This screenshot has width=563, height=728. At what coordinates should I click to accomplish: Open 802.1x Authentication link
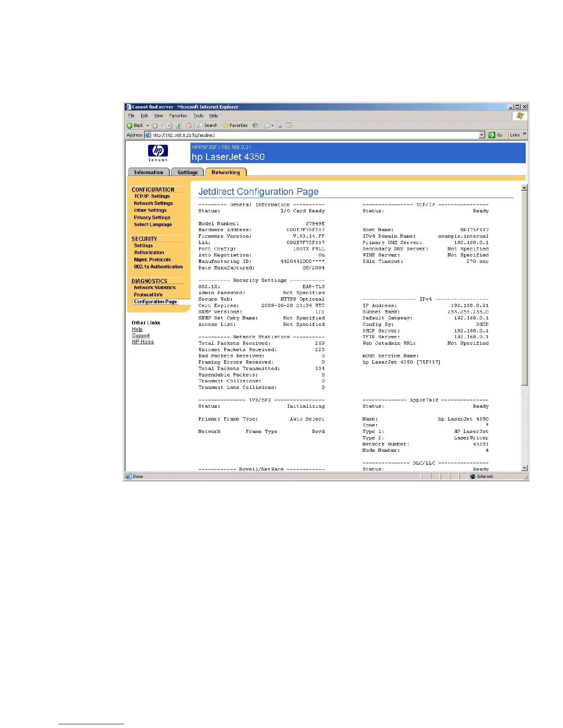point(158,267)
